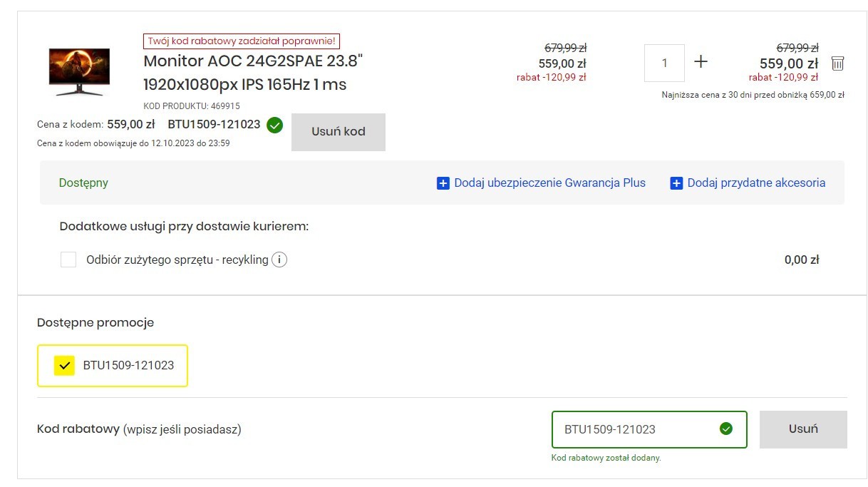Uncheck the BTU1509-121023 promotion checkbox
The width and height of the screenshot is (868, 487).
pyautogui.click(x=64, y=366)
